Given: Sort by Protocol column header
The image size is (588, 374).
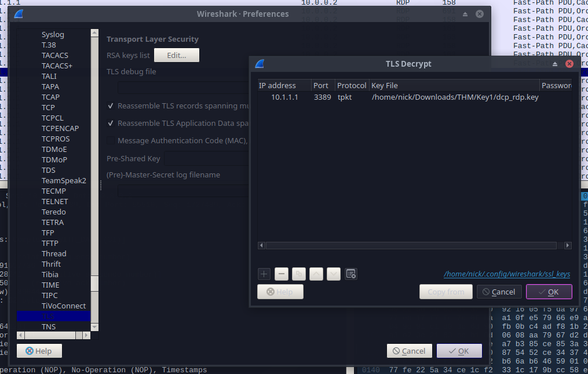Looking at the screenshot, I should [352, 86].
